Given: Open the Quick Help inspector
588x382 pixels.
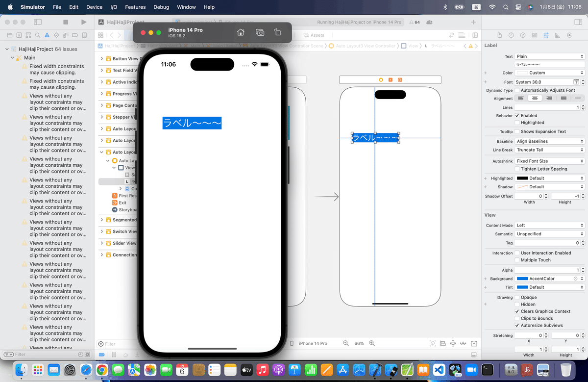Looking at the screenshot, I should tap(523, 35).
